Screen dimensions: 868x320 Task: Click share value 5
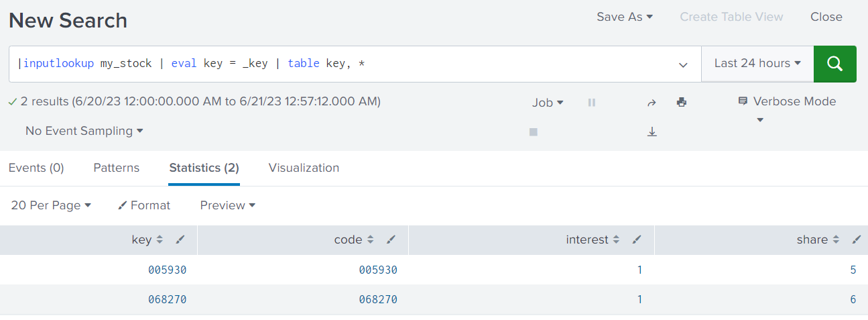(853, 270)
